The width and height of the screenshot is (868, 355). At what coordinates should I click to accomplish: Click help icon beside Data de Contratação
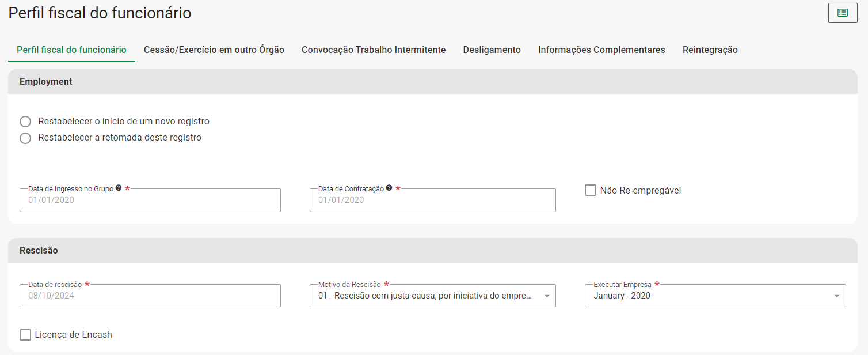389,188
